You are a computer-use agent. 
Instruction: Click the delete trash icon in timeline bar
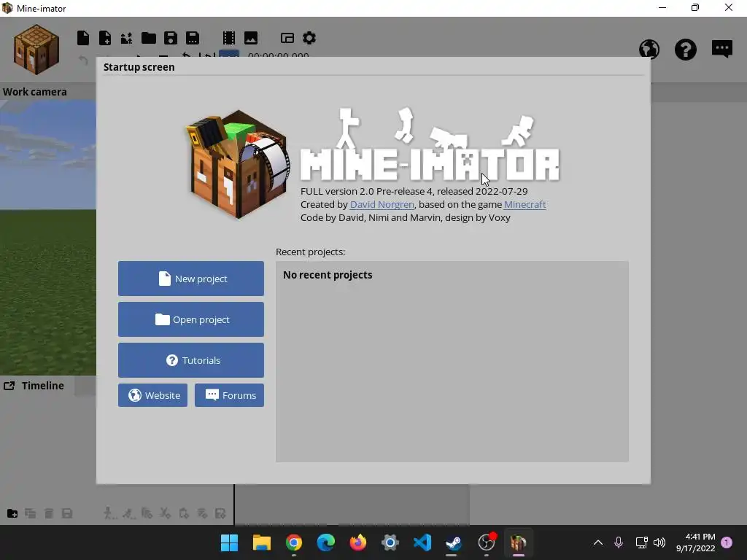(x=49, y=513)
